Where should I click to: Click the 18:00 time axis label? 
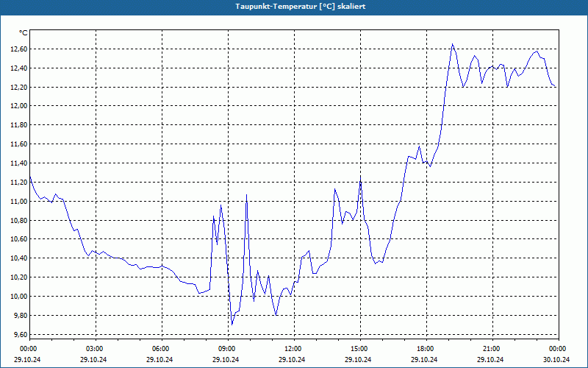426,349
